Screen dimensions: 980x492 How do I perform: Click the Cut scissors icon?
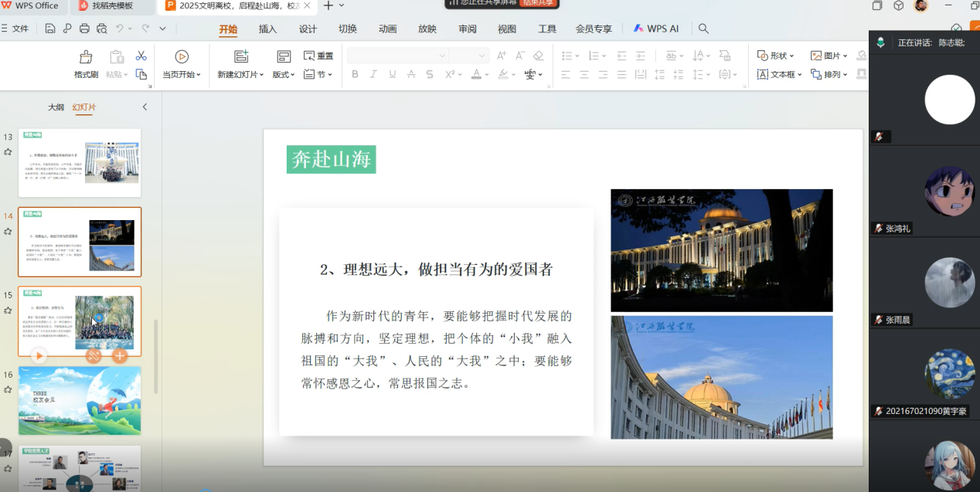click(141, 56)
